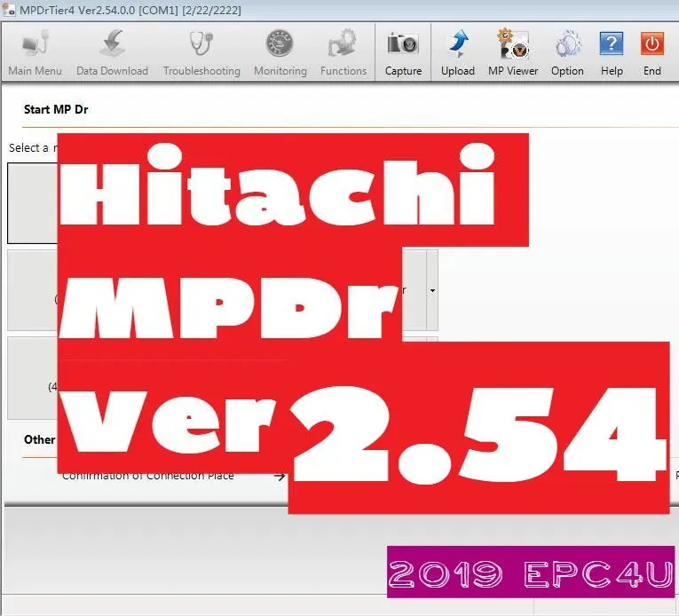The width and height of the screenshot is (679, 616).
Task: Click the 'Other' section heading
Action: (39, 439)
